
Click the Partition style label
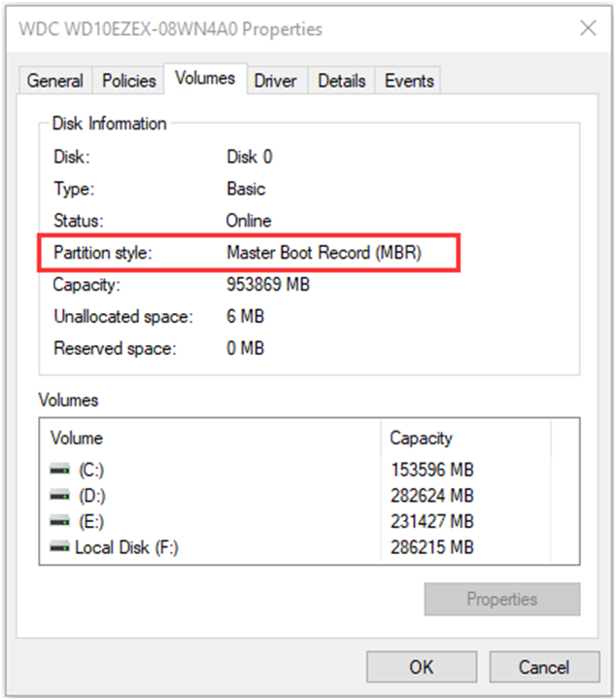point(103,253)
